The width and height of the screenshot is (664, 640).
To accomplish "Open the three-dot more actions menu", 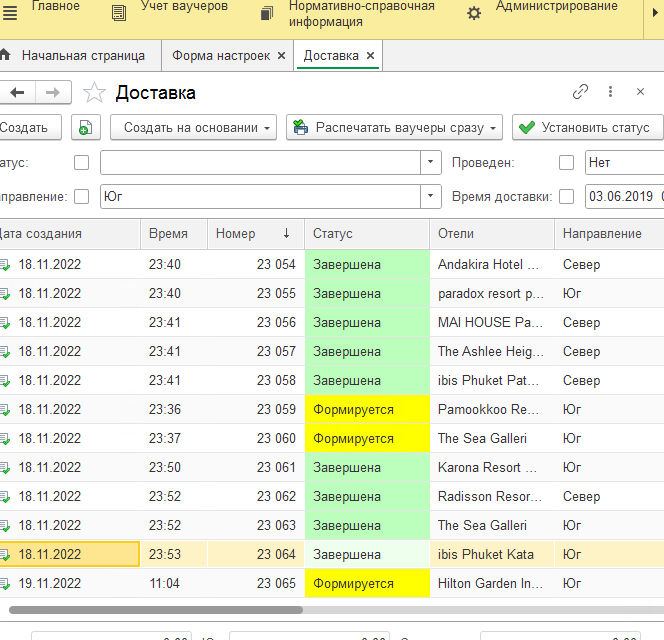I will 610,92.
